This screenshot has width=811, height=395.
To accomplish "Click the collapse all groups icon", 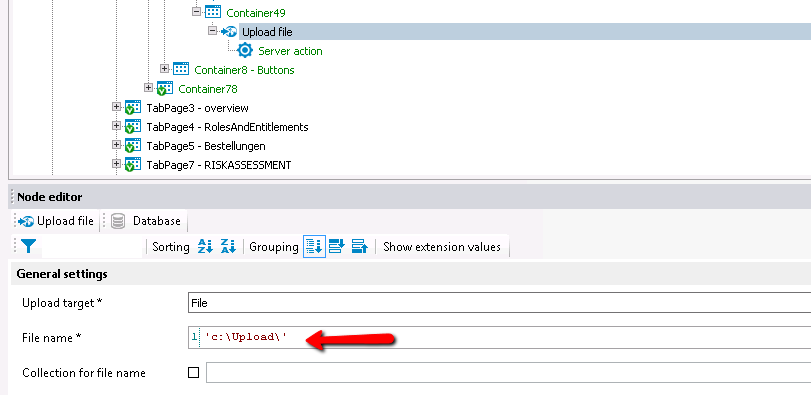I will (x=337, y=247).
